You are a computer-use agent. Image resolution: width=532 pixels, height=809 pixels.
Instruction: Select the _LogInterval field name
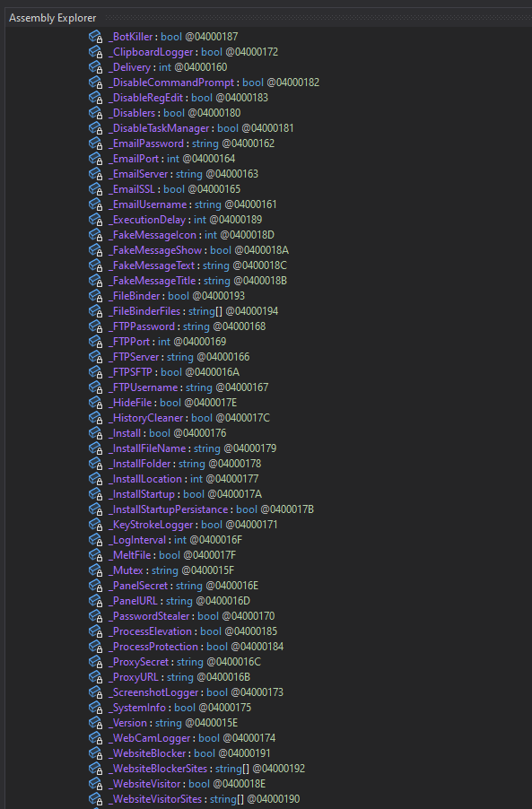point(137,540)
